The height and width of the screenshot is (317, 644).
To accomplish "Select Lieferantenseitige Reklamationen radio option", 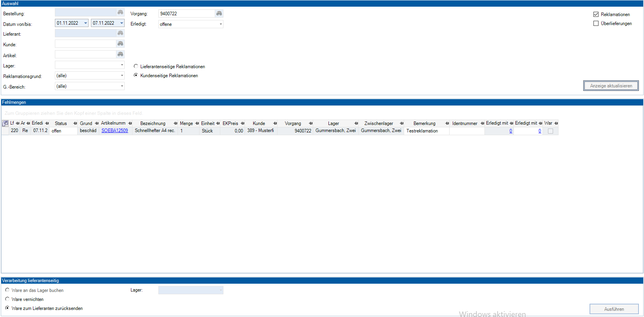I will coord(136,67).
